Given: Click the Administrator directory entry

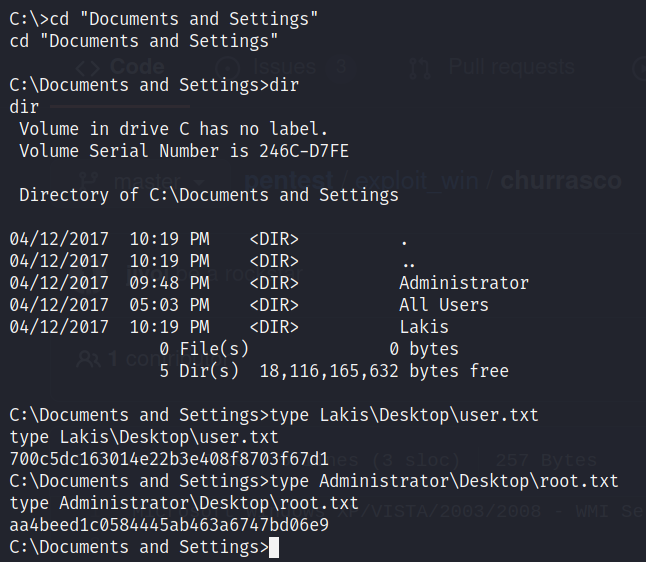Looking at the screenshot, I should pos(463,283).
